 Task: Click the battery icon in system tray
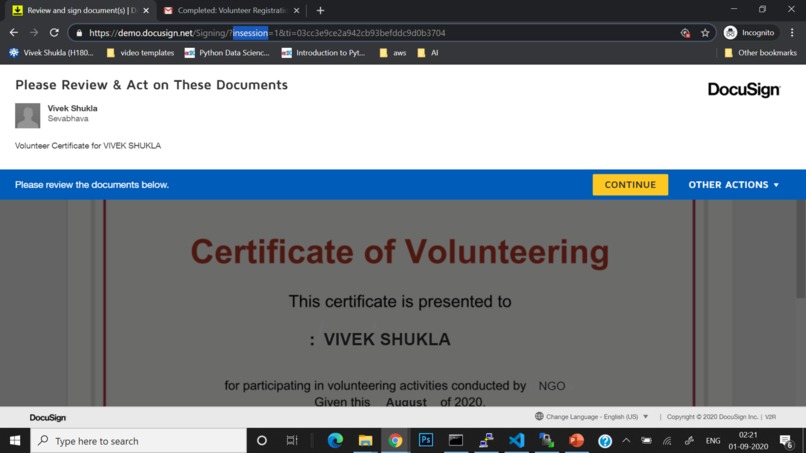[647, 441]
